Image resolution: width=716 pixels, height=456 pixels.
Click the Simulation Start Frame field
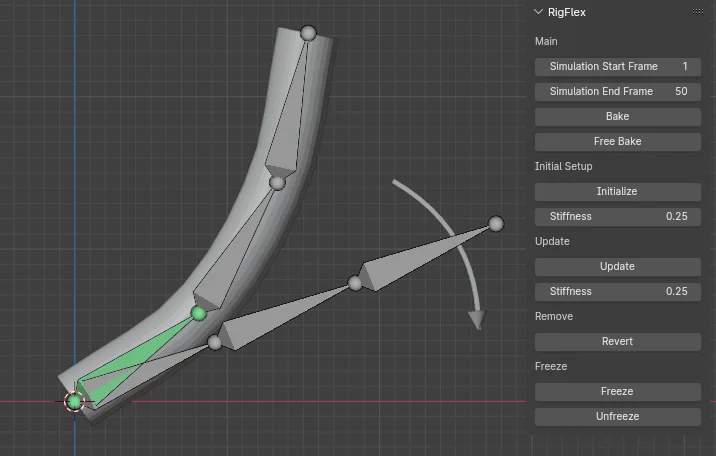click(617, 66)
